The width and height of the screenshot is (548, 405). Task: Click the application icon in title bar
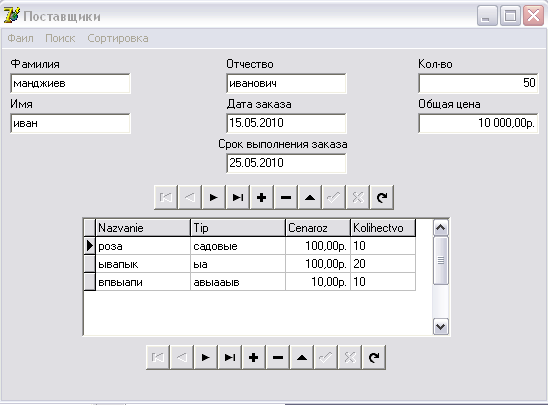tap(12, 15)
